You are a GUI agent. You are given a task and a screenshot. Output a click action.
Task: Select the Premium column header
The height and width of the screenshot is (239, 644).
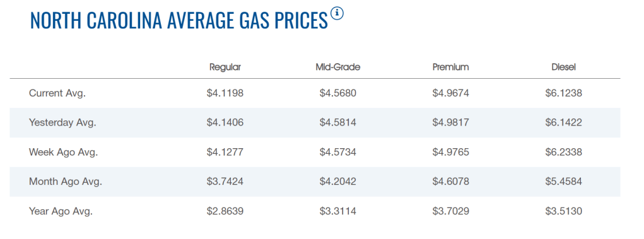pyautogui.click(x=450, y=67)
